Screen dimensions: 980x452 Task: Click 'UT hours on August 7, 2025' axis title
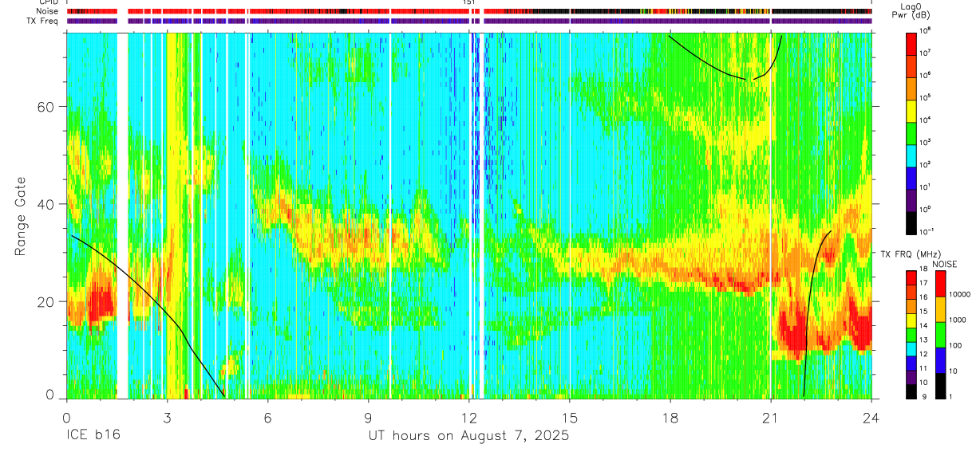(x=468, y=437)
